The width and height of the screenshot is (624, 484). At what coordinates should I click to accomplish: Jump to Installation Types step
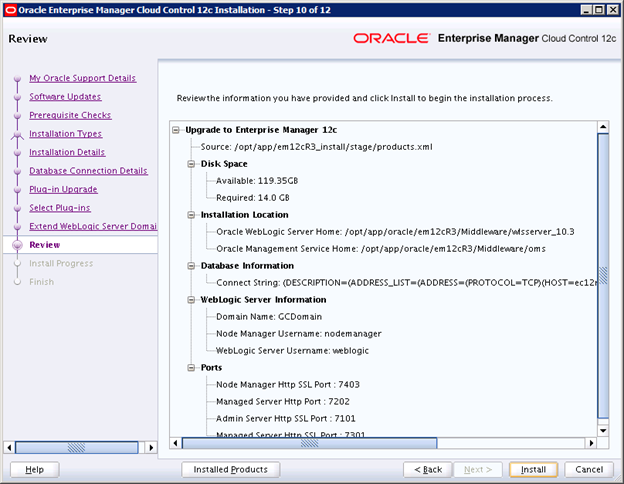66,134
